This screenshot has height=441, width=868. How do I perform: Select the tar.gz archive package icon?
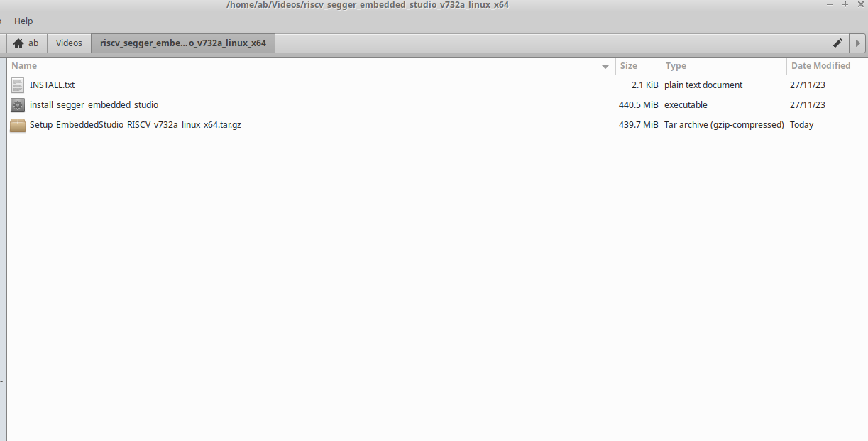pos(18,125)
